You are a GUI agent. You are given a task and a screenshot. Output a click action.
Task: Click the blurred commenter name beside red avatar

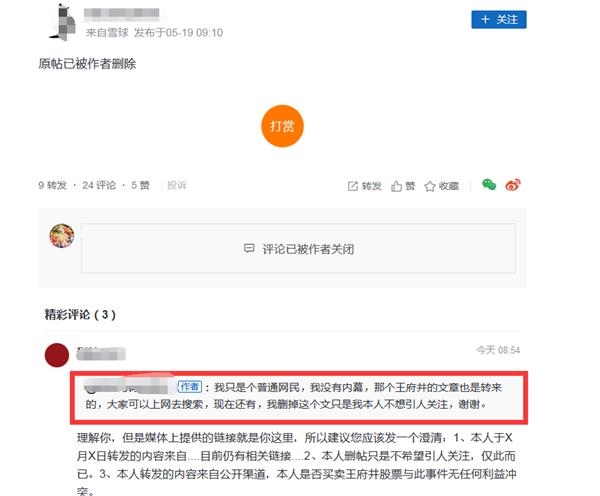[x=101, y=354]
